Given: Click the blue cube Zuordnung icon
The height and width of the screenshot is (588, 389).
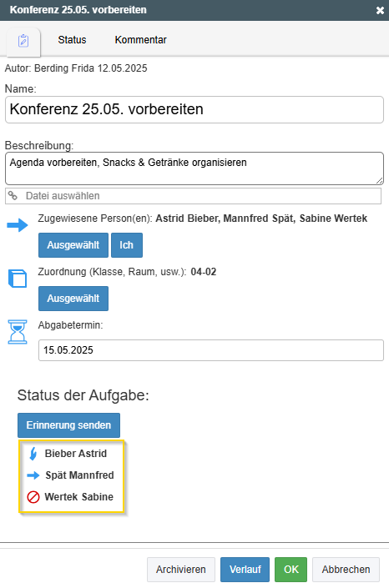Looking at the screenshot, I should click(18, 279).
